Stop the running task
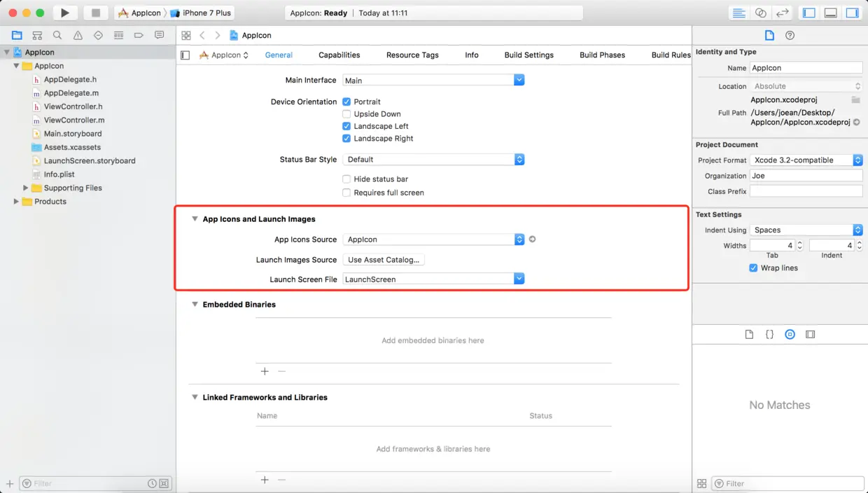Image resolution: width=868 pixels, height=493 pixels. point(96,13)
